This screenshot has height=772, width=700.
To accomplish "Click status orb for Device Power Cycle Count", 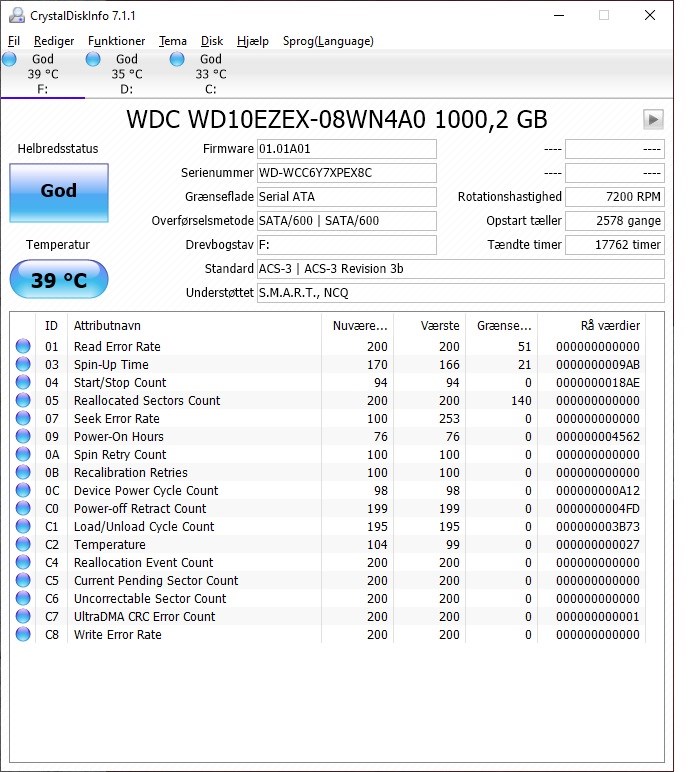I will point(23,490).
